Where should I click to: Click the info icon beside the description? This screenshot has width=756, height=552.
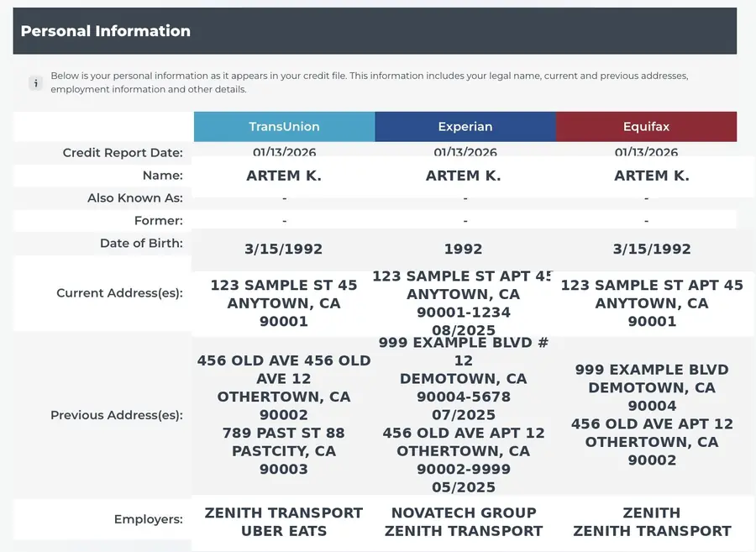tap(35, 83)
